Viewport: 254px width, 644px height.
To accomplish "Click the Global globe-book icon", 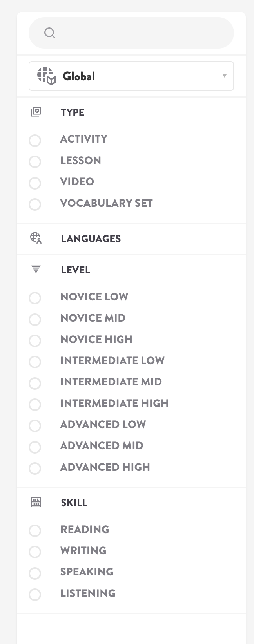I will 47,76.
